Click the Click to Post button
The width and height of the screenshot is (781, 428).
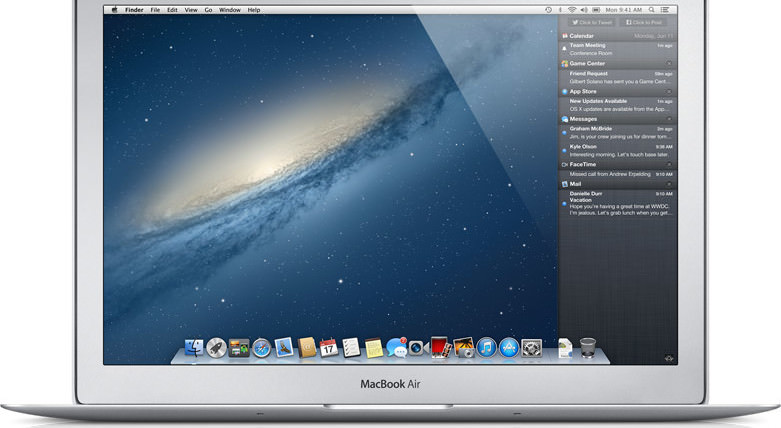click(x=644, y=22)
